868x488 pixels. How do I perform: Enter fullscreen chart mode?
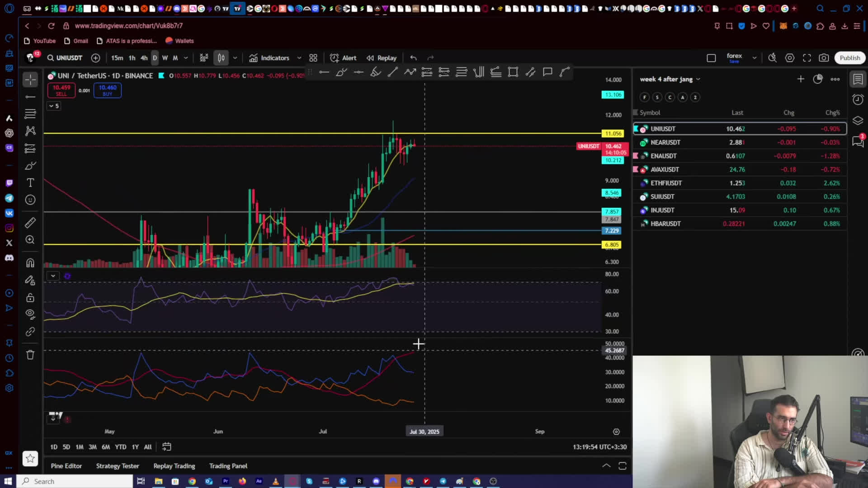pos(807,58)
